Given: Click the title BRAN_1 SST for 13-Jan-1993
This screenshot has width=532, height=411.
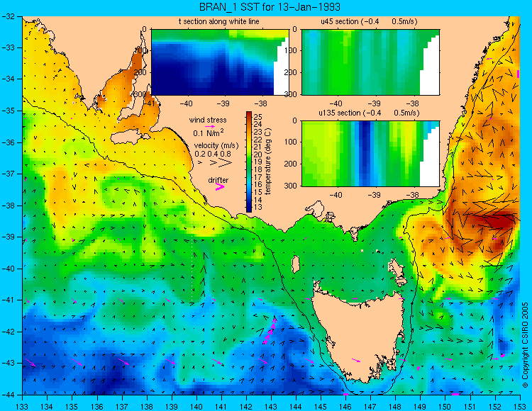Looking at the screenshot, I should (x=270, y=7).
